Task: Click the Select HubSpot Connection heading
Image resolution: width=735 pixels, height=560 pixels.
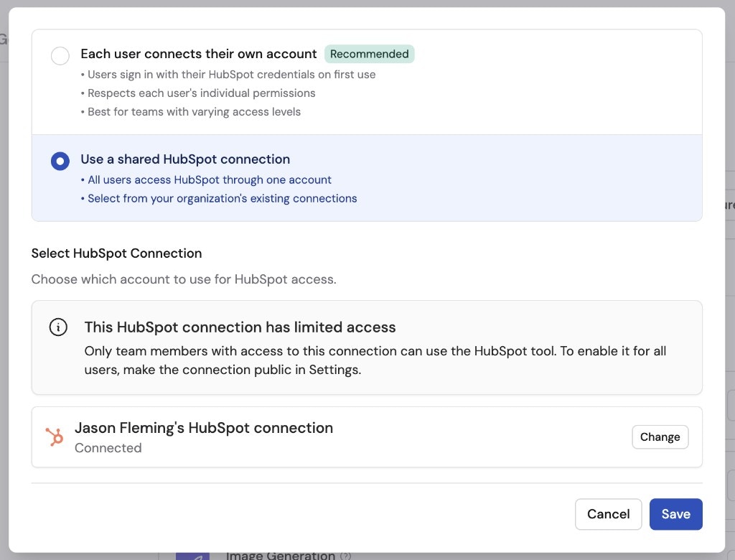Action: [116, 253]
